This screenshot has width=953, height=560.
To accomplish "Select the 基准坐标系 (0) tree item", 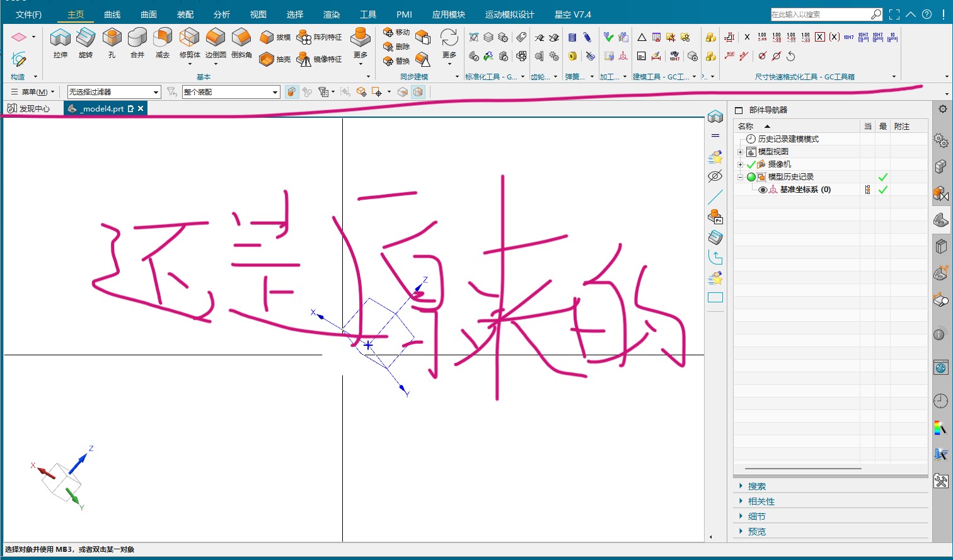I will [x=806, y=190].
